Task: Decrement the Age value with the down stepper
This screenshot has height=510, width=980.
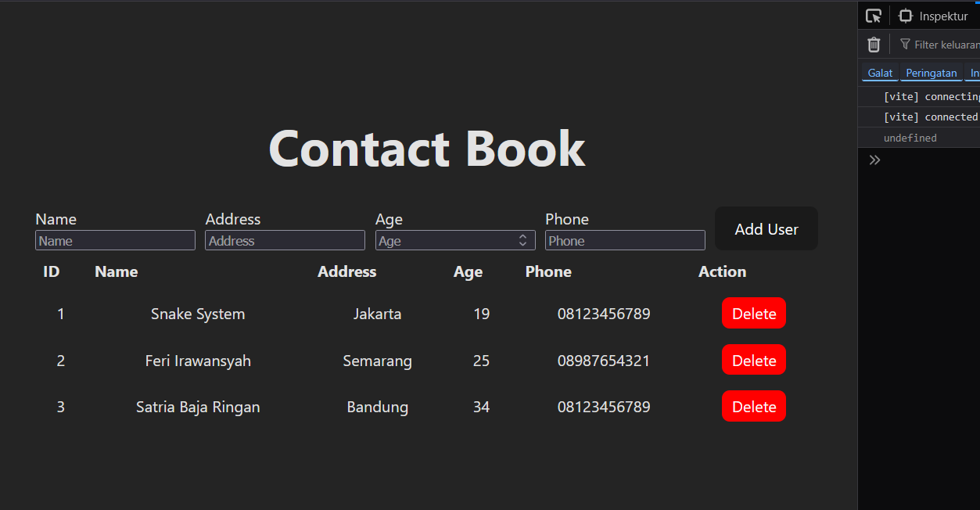Action: point(522,243)
